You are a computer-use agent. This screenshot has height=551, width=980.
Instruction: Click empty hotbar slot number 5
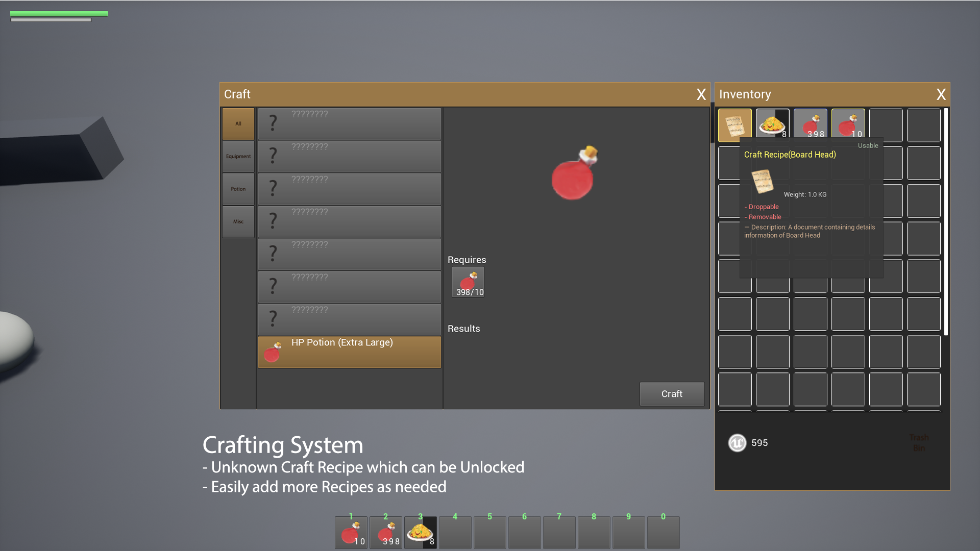click(489, 532)
